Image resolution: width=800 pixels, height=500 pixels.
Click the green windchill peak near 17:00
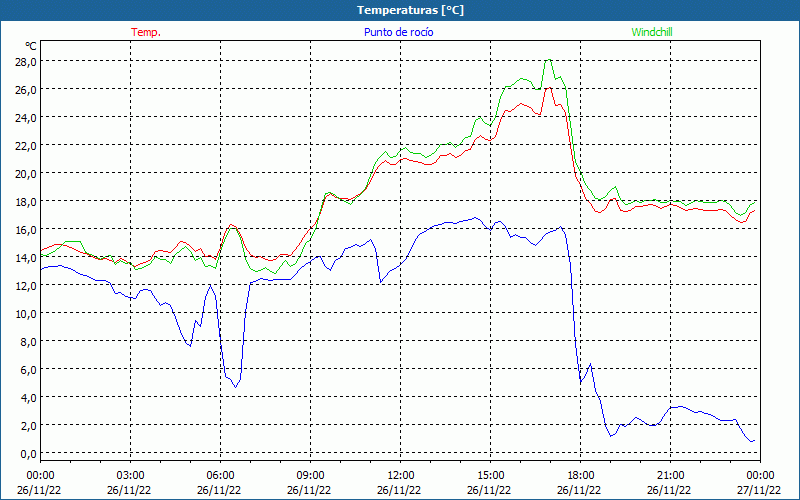548,60
